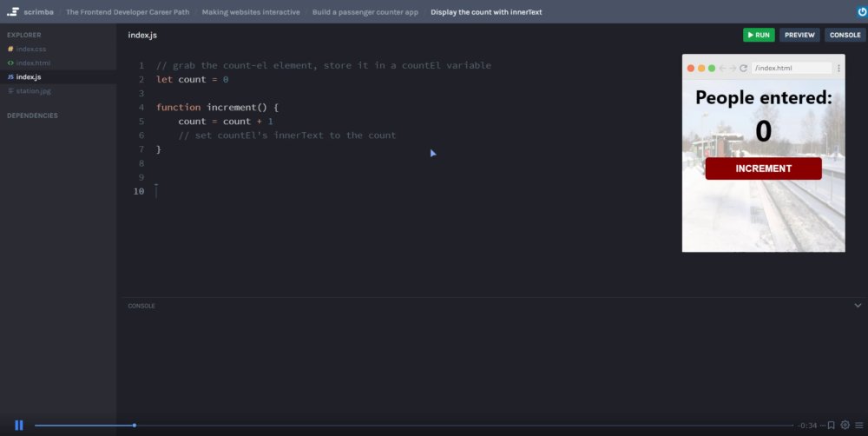Click the 'function increment() {' line

(217, 107)
